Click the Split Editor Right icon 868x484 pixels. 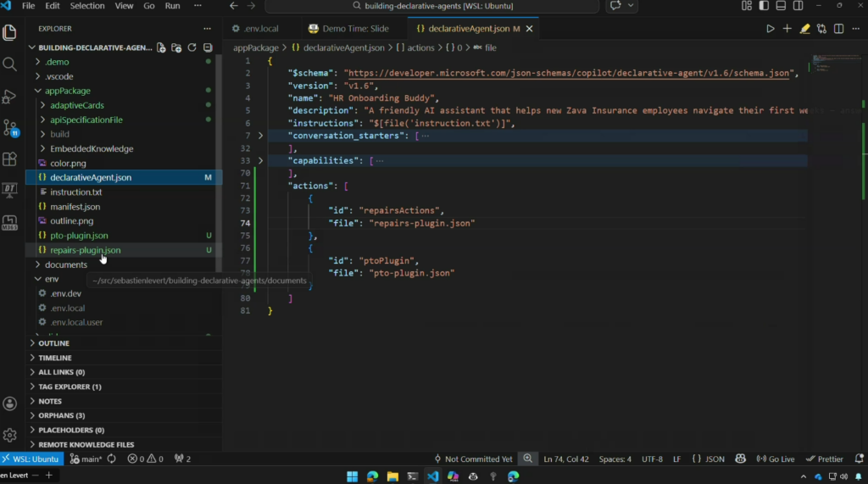[838, 29]
